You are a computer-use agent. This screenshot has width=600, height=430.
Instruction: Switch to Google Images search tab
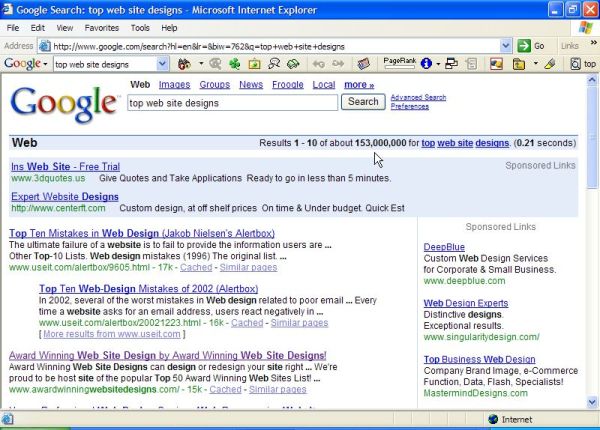(x=174, y=85)
